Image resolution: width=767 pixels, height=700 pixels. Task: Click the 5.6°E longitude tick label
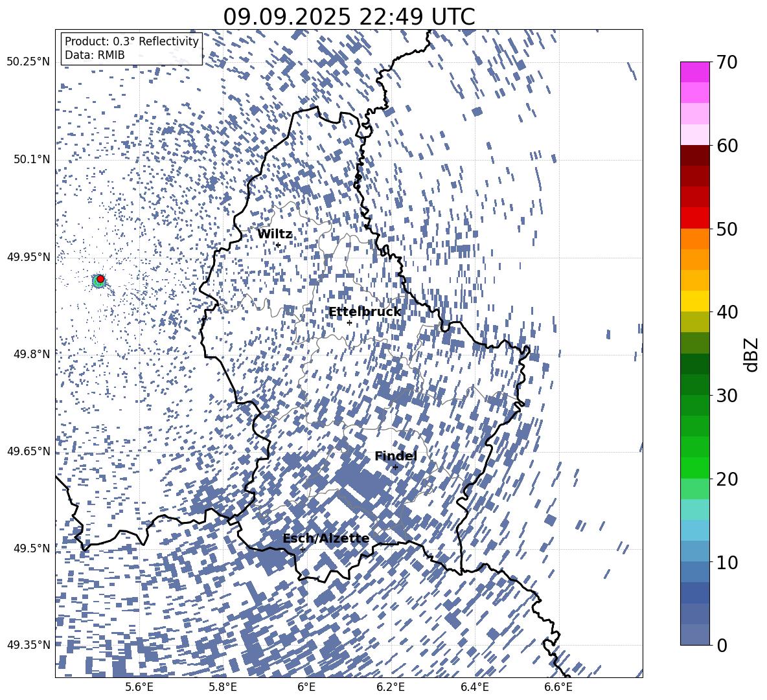pyautogui.click(x=139, y=687)
